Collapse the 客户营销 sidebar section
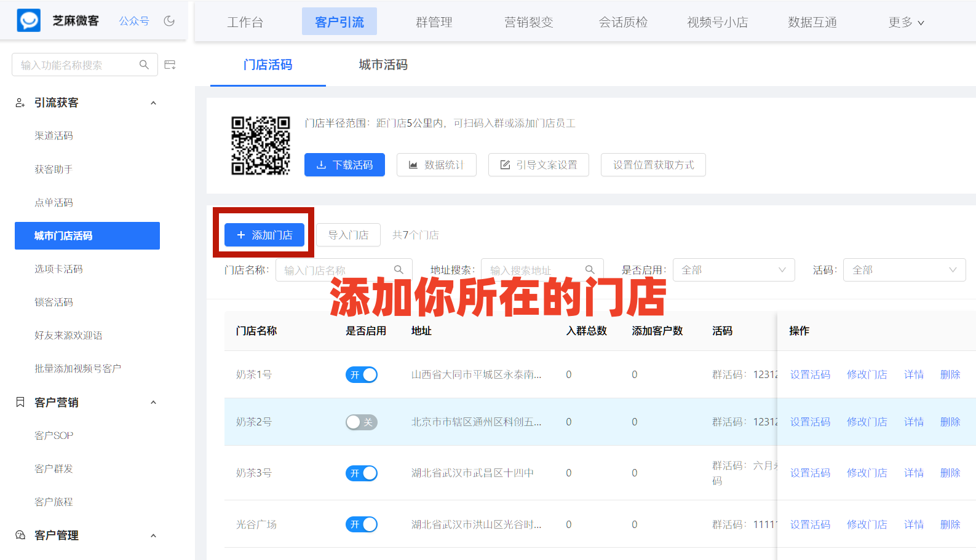This screenshot has width=976, height=560. pyautogui.click(x=154, y=402)
